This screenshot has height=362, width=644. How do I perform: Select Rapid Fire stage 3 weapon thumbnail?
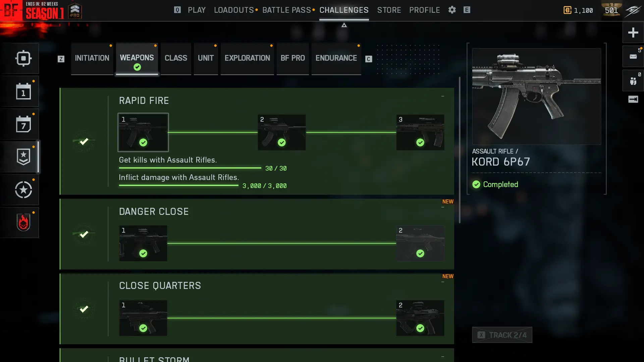pos(420,132)
